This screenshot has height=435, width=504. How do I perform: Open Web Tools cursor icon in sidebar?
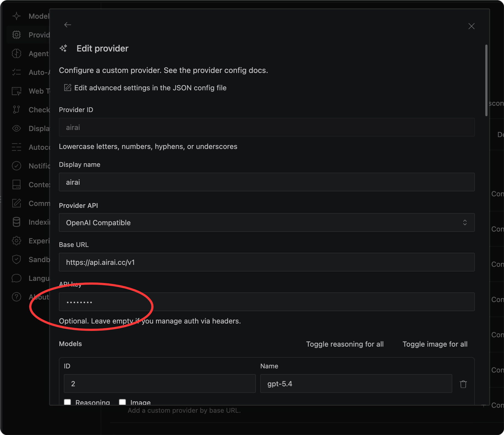point(17,91)
